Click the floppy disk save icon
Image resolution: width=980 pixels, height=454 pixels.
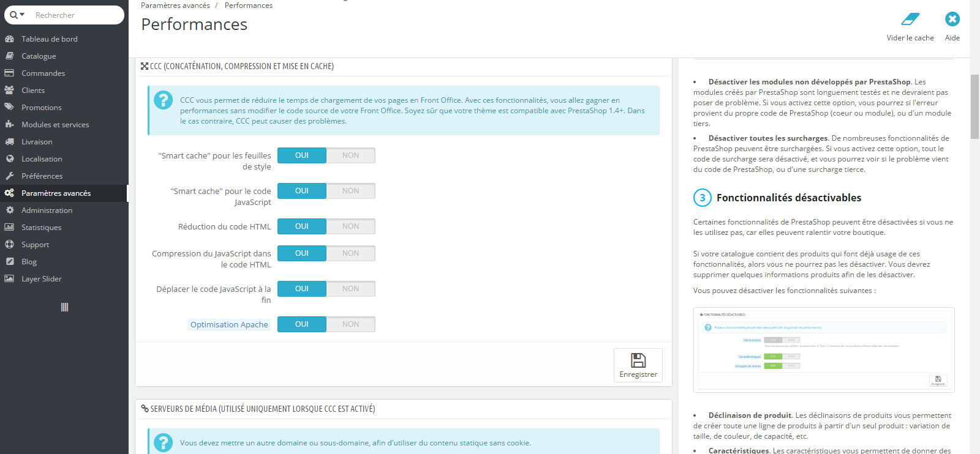click(638, 360)
